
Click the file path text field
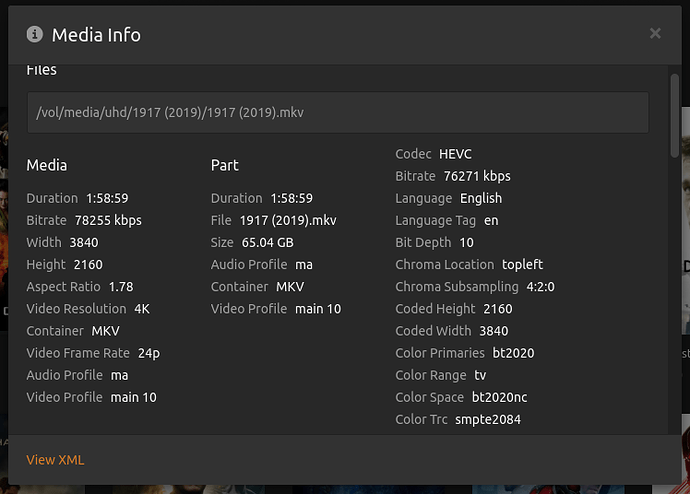[x=338, y=113]
